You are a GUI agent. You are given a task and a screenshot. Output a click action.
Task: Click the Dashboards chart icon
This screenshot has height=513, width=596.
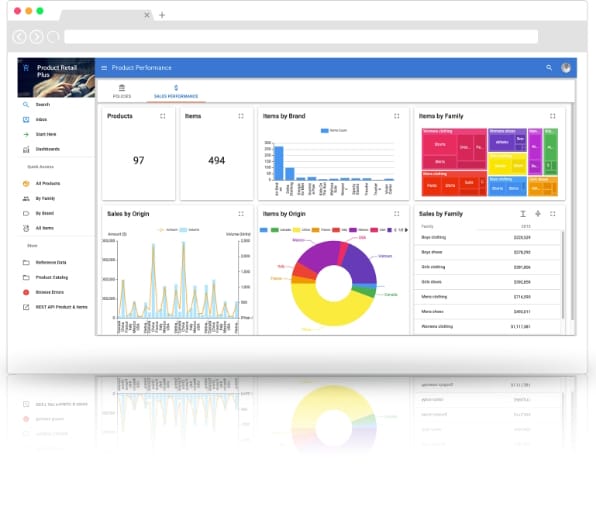[26, 149]
